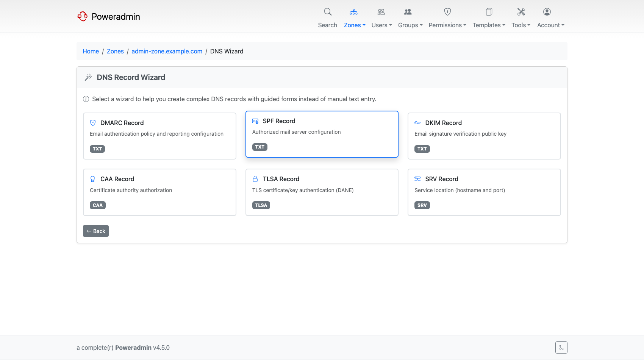Screen dimensions: 644x360
Task: Click 'Email signature verification public key' text
Action: (460, 134)
